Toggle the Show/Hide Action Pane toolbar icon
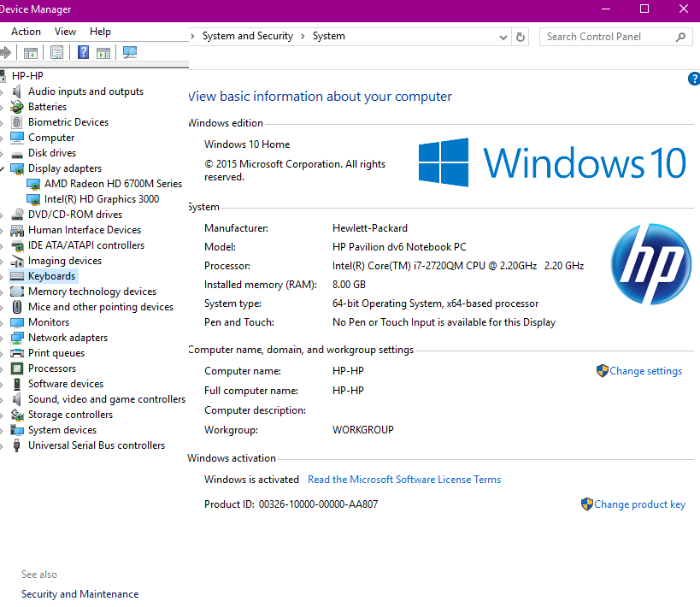The width and height of the screenshot is (700, 607). pyautogui.click(x=103, y=53)
